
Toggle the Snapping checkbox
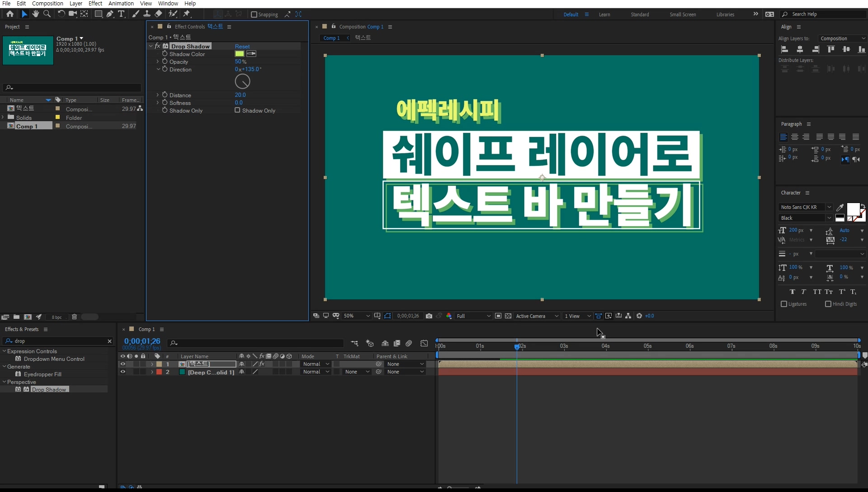tap(254, 14)
